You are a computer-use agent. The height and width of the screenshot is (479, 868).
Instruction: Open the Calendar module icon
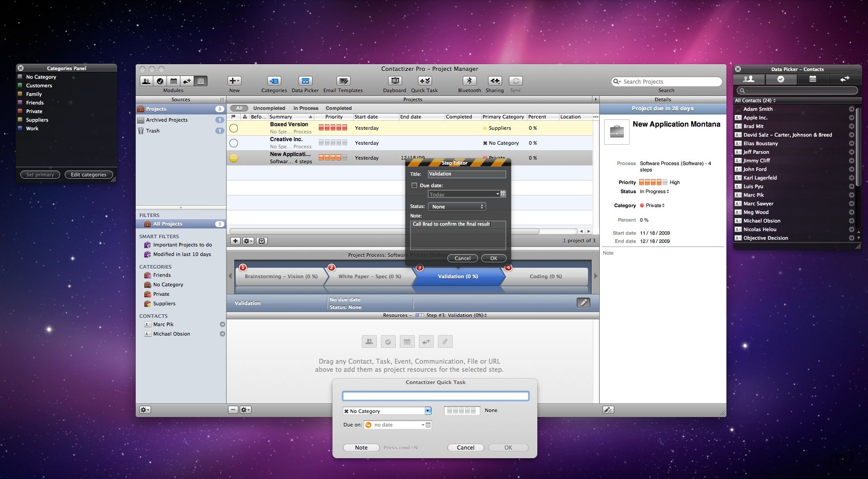[x=174, y=81]
